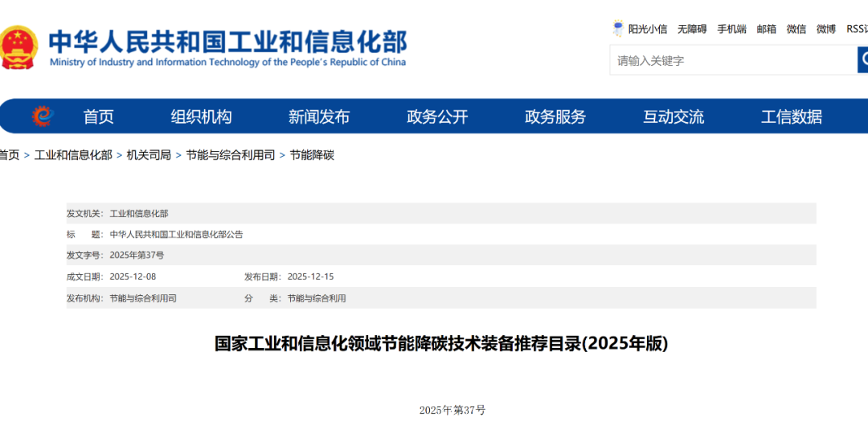The image size is (868, 426).
Task: Open the 阳光小信 robot assistant icon
Action: tap(618, 28)
